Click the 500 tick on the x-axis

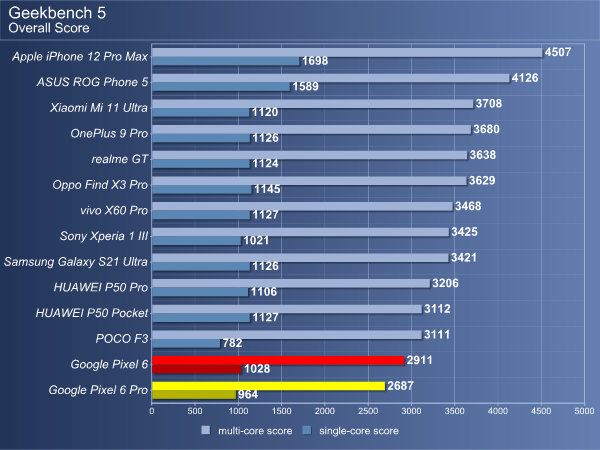[x=195, y=411]
